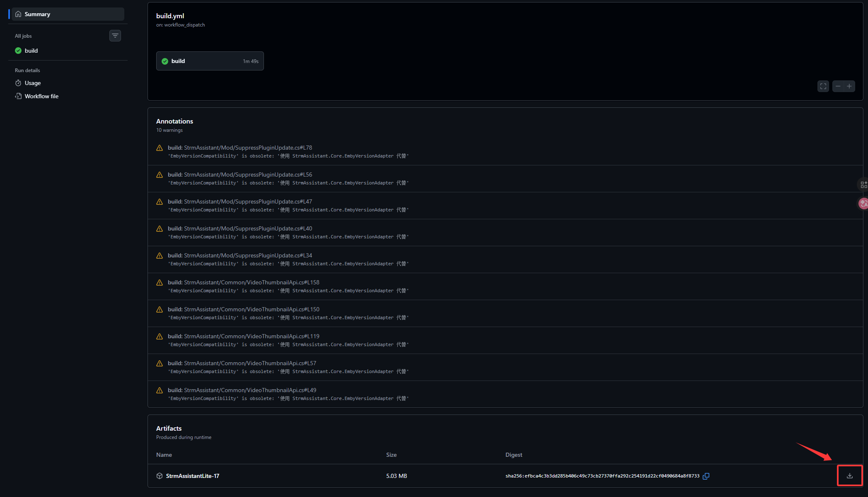Click the translate extension floating icon
This screenshot has height=497, width=868.
coord(863,203)
